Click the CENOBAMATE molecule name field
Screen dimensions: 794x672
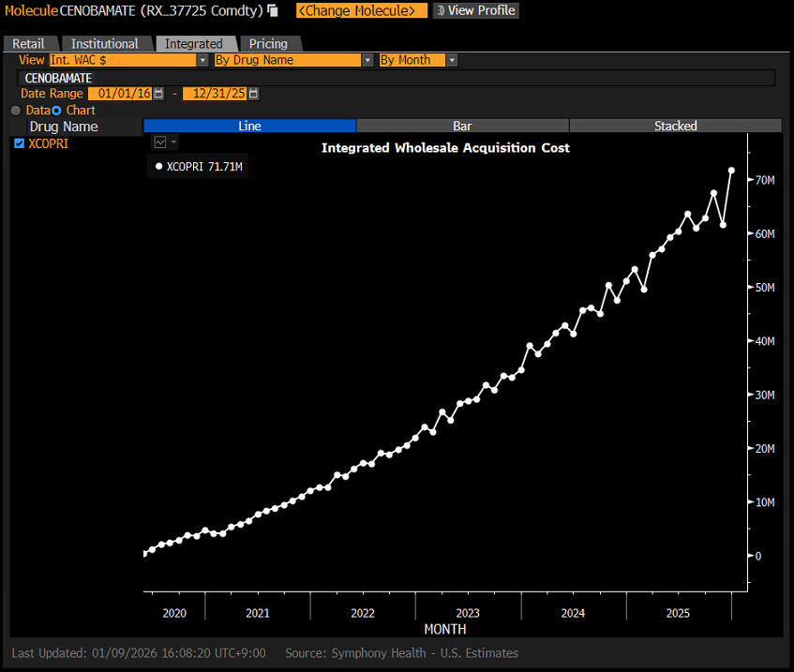[396, 78]
